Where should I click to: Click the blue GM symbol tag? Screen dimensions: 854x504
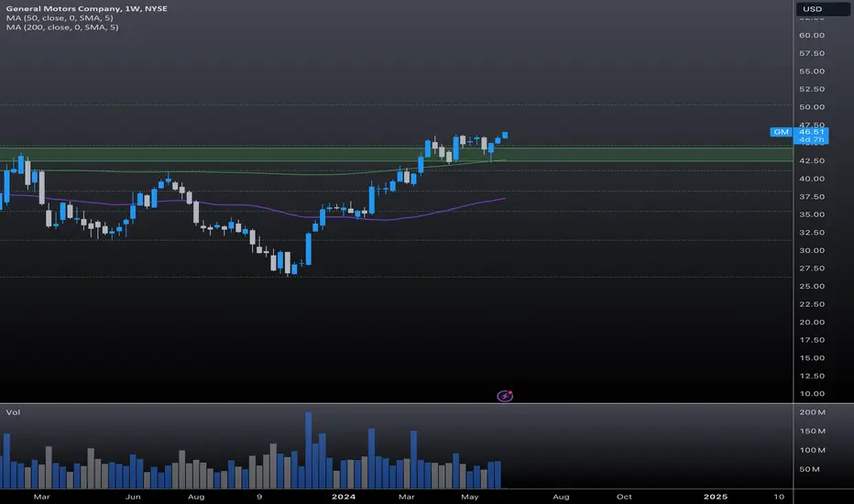781,132
